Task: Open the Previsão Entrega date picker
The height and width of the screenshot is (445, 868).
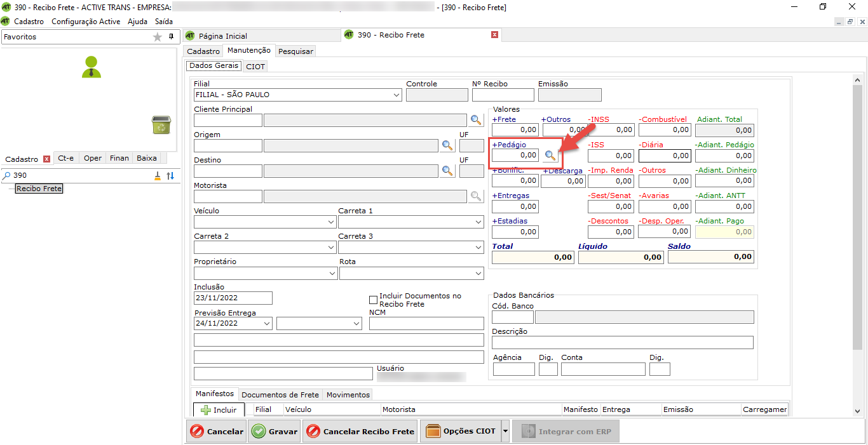Action: click(267, 323)
